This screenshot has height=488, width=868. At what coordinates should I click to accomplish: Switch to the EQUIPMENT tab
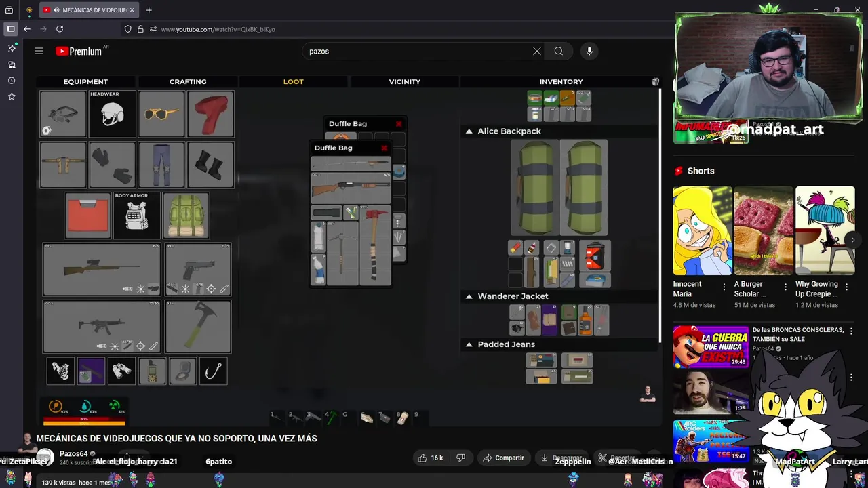tap(85, 81)
